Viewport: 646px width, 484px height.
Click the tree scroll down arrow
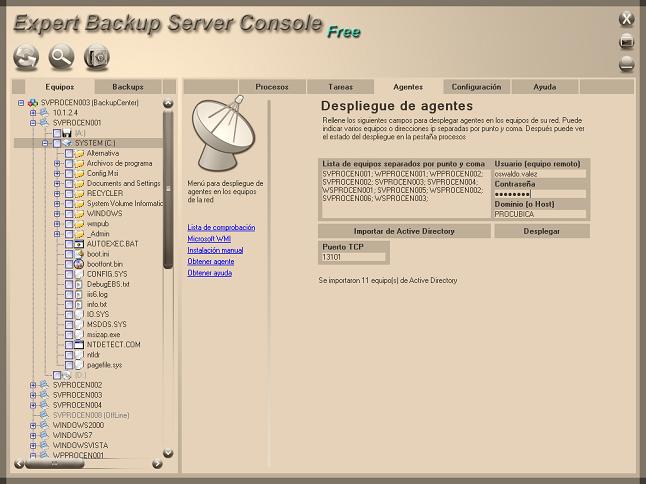click(x=168, y=453)
